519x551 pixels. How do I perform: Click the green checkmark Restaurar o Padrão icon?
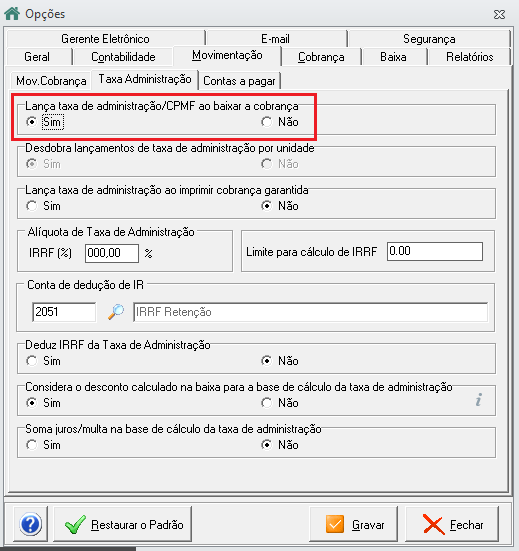pos(75,524)
